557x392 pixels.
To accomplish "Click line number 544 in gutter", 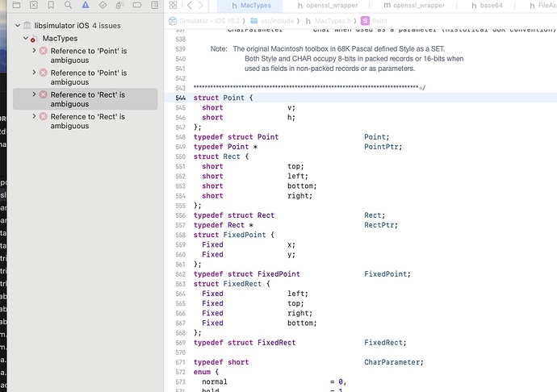I will 181,98.
